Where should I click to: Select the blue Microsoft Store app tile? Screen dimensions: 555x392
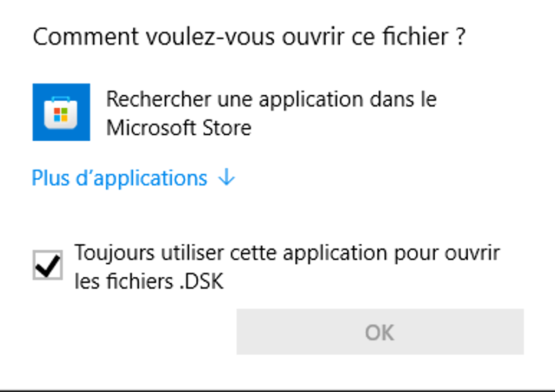61,112
